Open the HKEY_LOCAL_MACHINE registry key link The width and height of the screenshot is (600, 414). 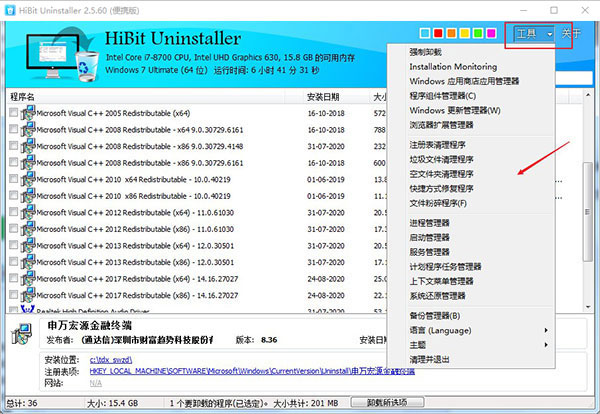[x=252, y=371]
